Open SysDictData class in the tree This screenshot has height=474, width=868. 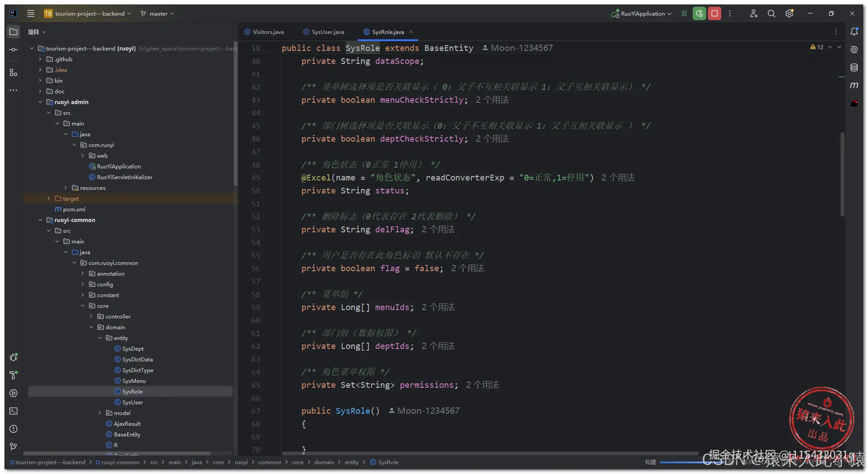(x=134, y=359)
